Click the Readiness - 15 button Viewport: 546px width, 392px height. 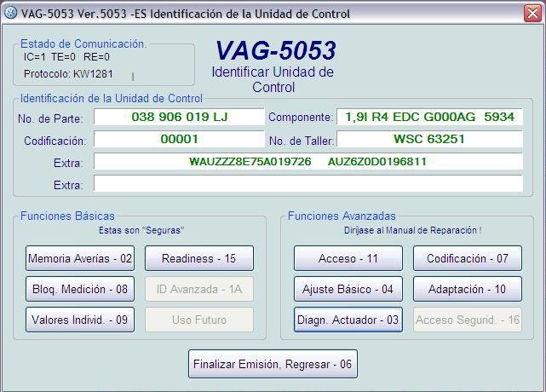[x=199, y=258]
